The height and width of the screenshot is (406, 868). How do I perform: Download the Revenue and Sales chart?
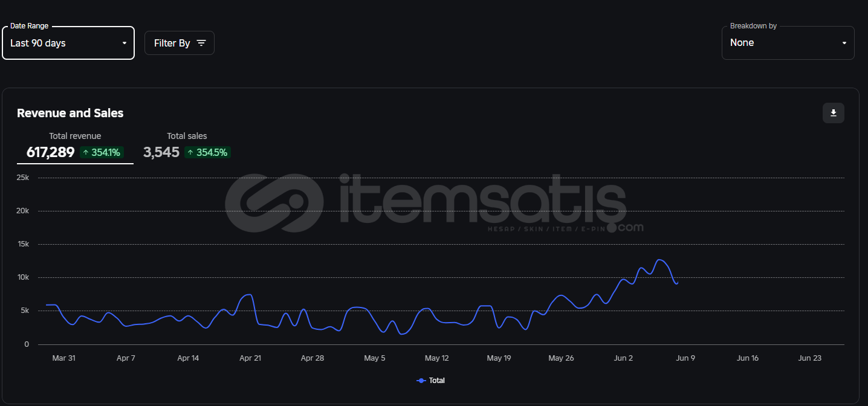pyautogui.click(x=834, y=113)
